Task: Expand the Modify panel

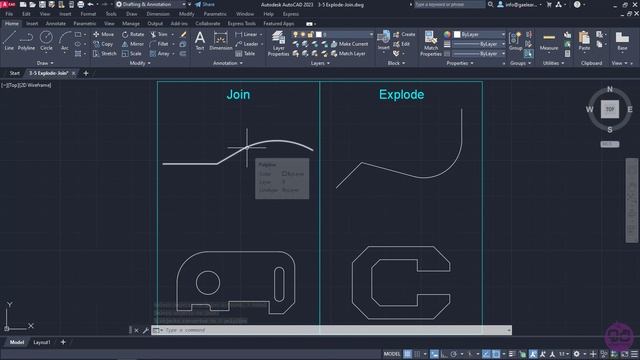Action: (140, 63)
